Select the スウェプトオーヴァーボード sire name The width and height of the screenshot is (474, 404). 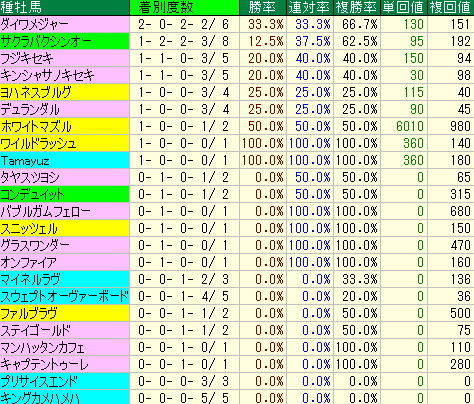pyautogui.click(x=64, y=296)
